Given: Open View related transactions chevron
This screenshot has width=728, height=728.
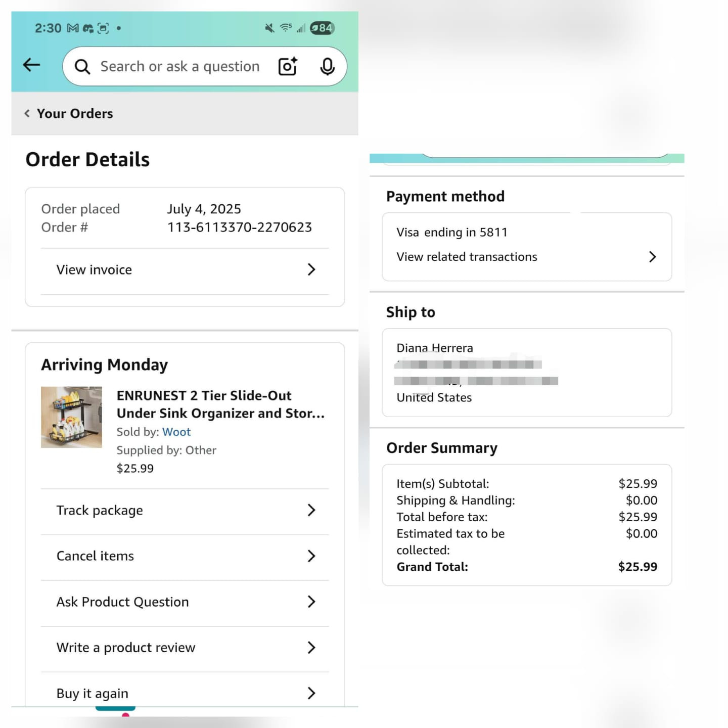Looking at the screenshot, I should (652, 257).
